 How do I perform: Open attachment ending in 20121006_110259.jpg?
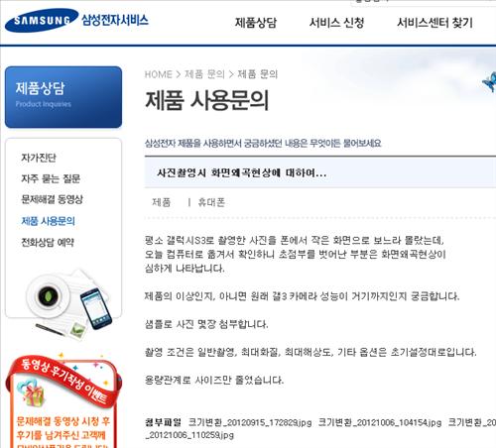[x=189, y=435]
